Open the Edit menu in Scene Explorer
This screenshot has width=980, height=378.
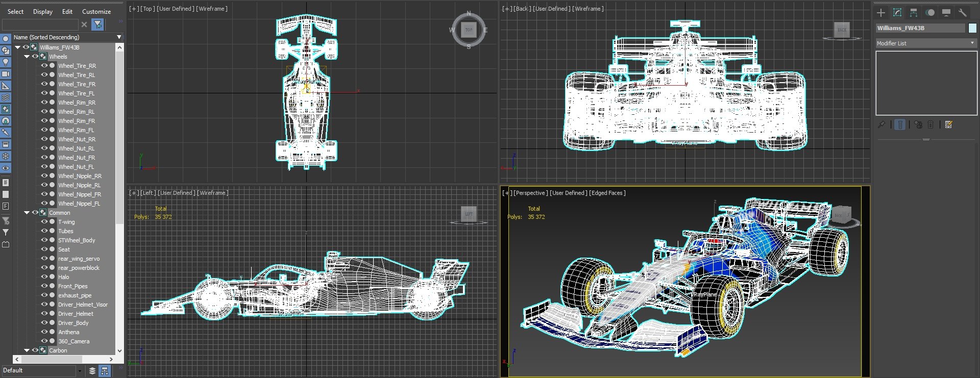(67, 11)
